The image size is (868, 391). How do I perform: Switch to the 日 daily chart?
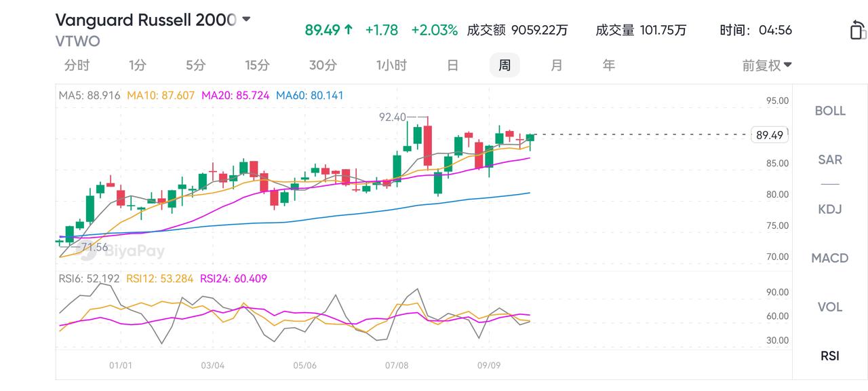[x=453, y=65]
